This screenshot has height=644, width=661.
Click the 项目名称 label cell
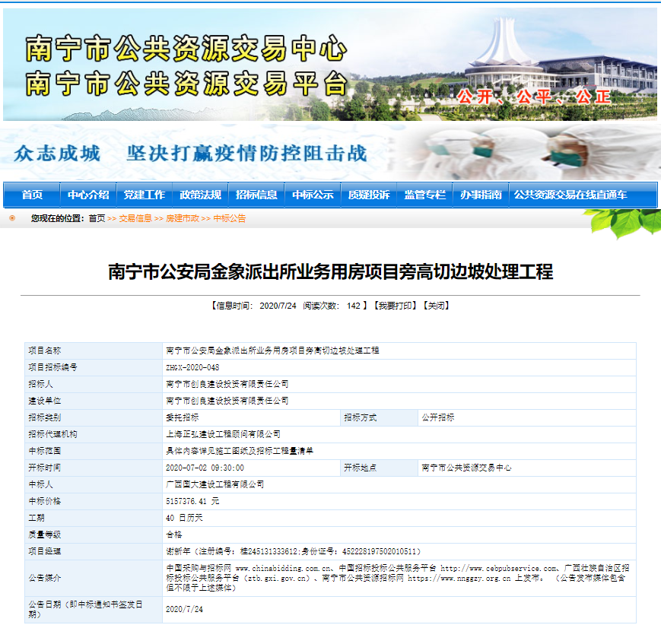coord(94,351)
